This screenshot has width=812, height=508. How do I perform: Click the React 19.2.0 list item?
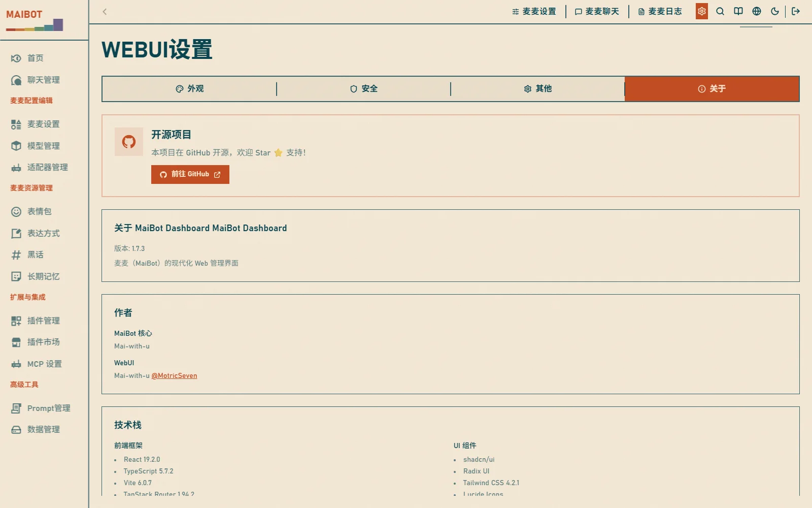[142, 459]
